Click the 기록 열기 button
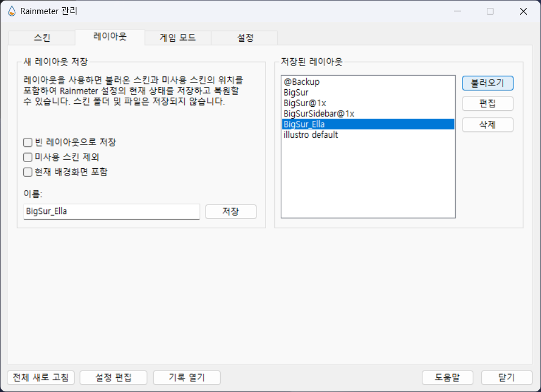The width and height of the screenshot is (541, 392). point(187,377)
